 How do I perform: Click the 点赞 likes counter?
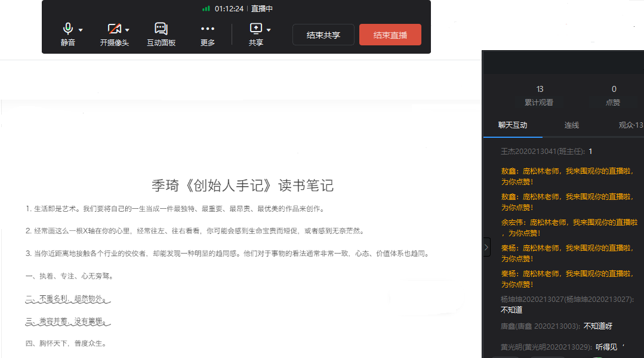coord(613,95)
